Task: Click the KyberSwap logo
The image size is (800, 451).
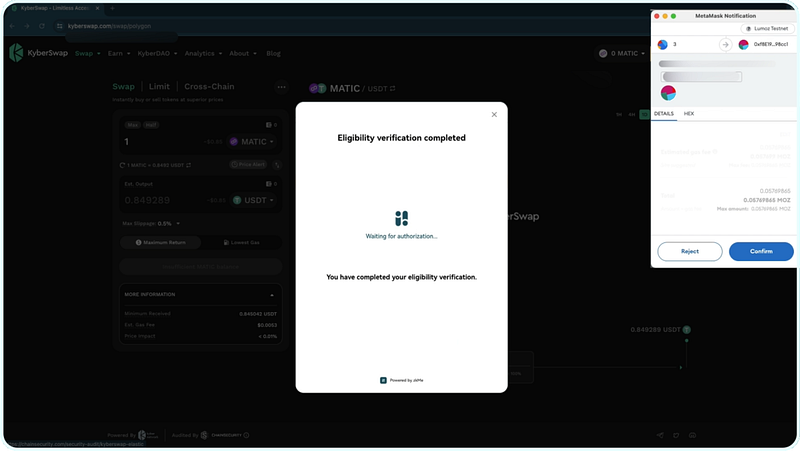Action: 38,53
